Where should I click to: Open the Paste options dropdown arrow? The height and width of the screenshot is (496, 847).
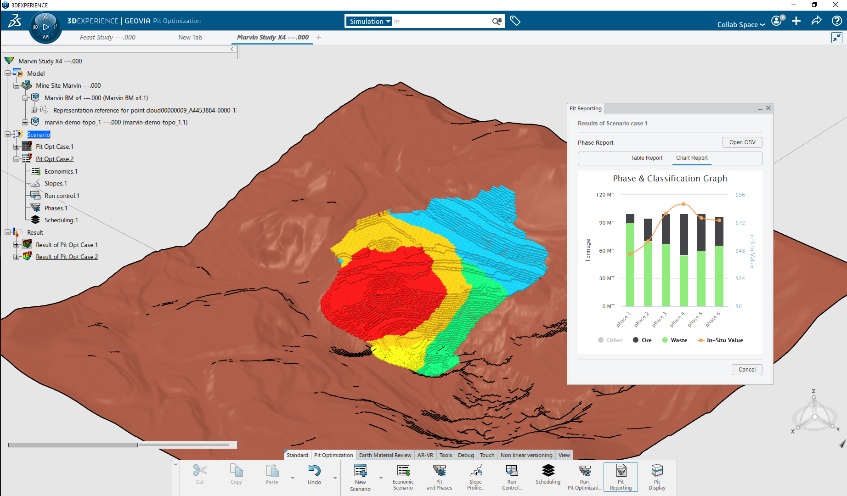292,478
